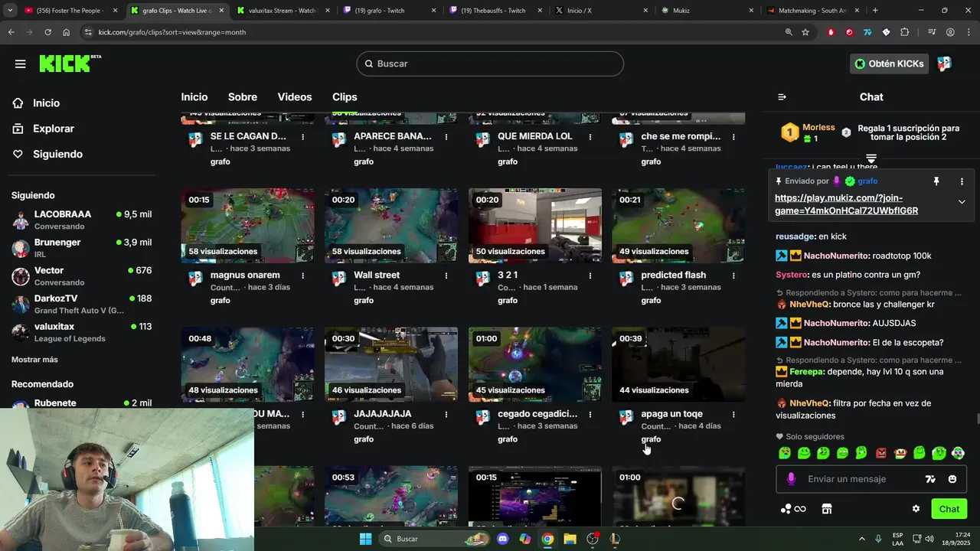Insert the heart-eyes green emote
The width and height of the screenshot is (980, 551).
[785, 453]
